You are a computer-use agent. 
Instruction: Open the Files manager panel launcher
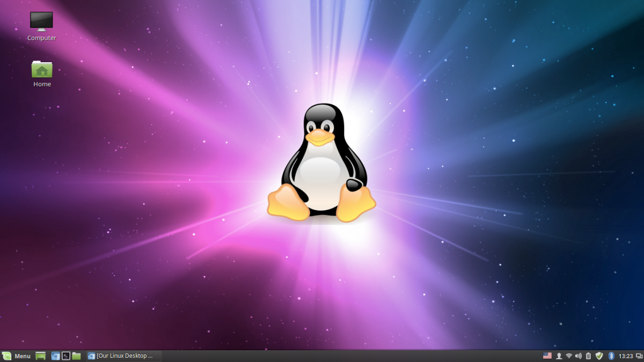coord(76,356)
